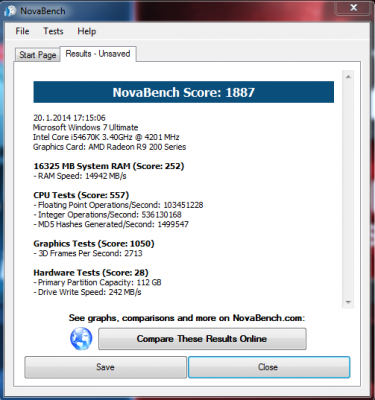Click the results scrollbar track

tap(348, 190)
